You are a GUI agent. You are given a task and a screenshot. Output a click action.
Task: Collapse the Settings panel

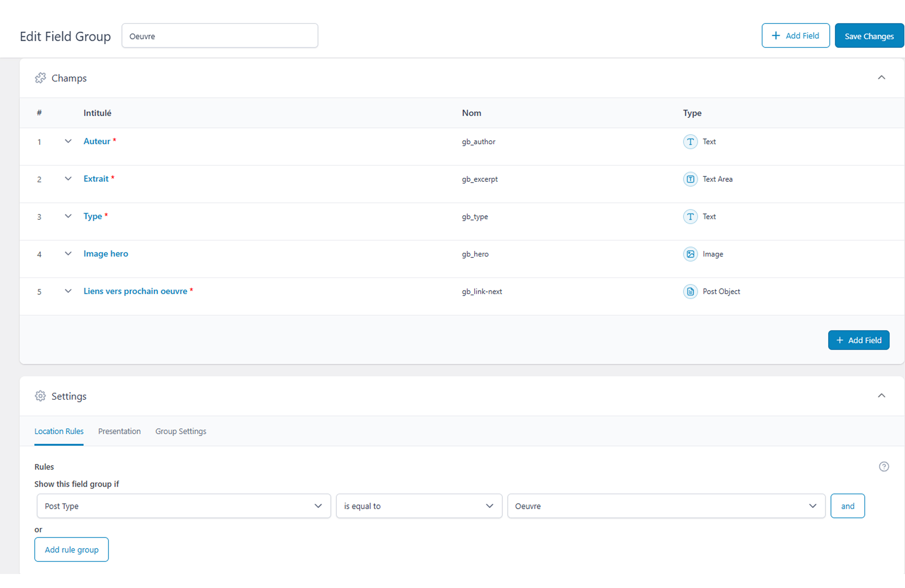881,396
